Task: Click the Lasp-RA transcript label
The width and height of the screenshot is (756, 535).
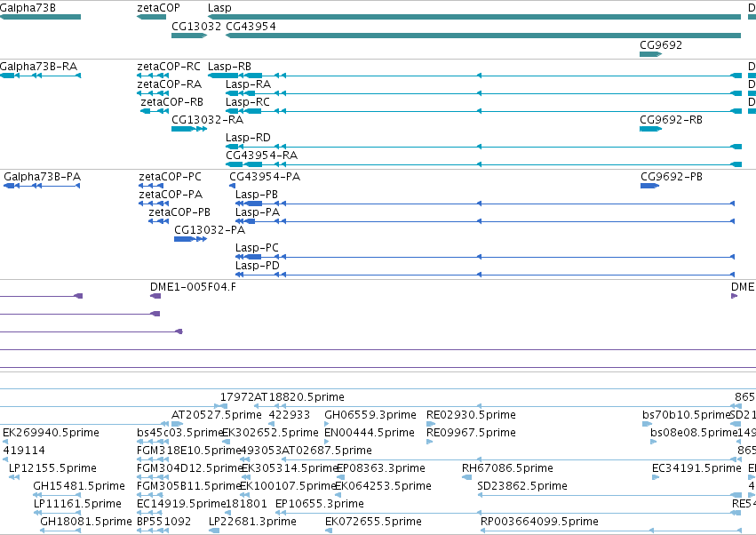Action: pyautogui.click(x=249, y=84)
